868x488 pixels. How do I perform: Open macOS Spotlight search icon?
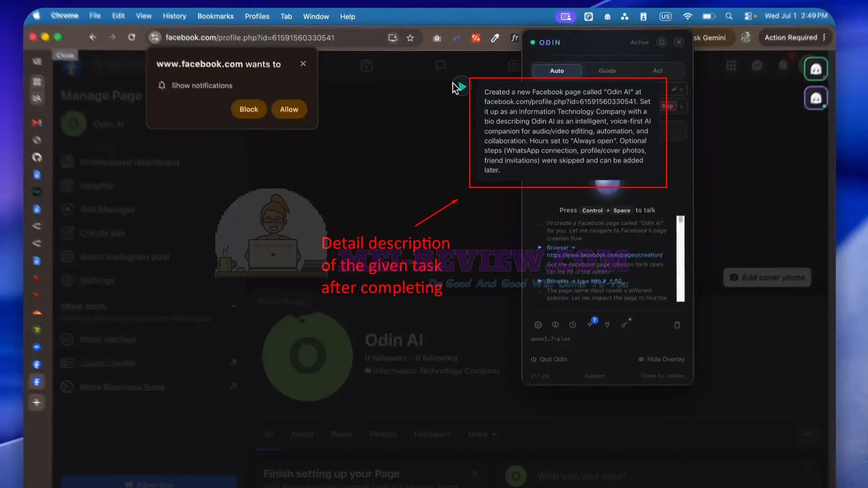pyautogui.click(x=729, y=16)
